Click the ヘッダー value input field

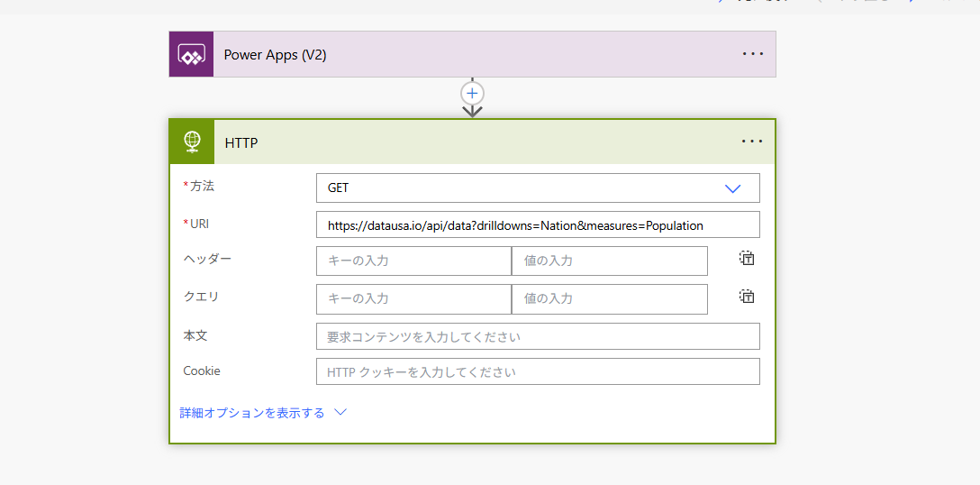pos(610,261)
